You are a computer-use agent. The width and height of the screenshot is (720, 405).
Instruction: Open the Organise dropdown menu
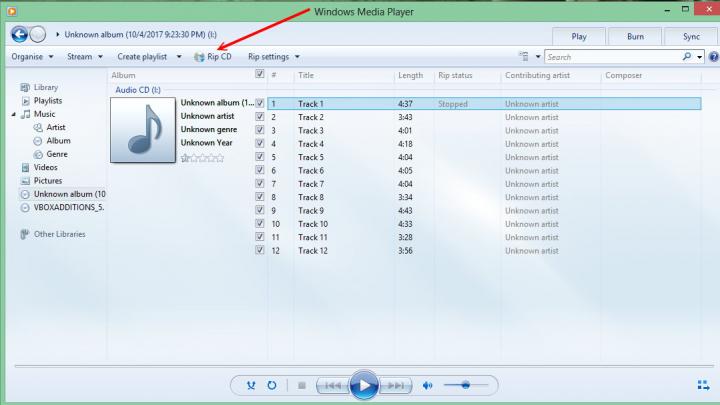click(x=32, y=56)
